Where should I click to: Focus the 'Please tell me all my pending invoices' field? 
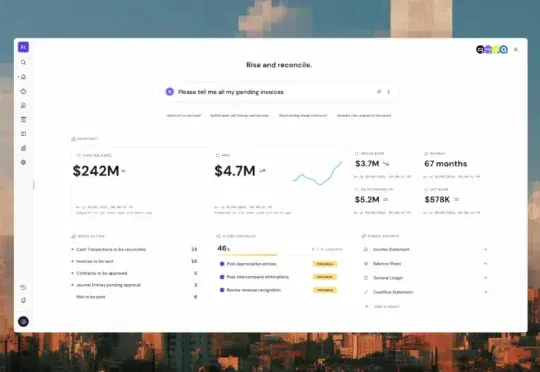[279, 92]
